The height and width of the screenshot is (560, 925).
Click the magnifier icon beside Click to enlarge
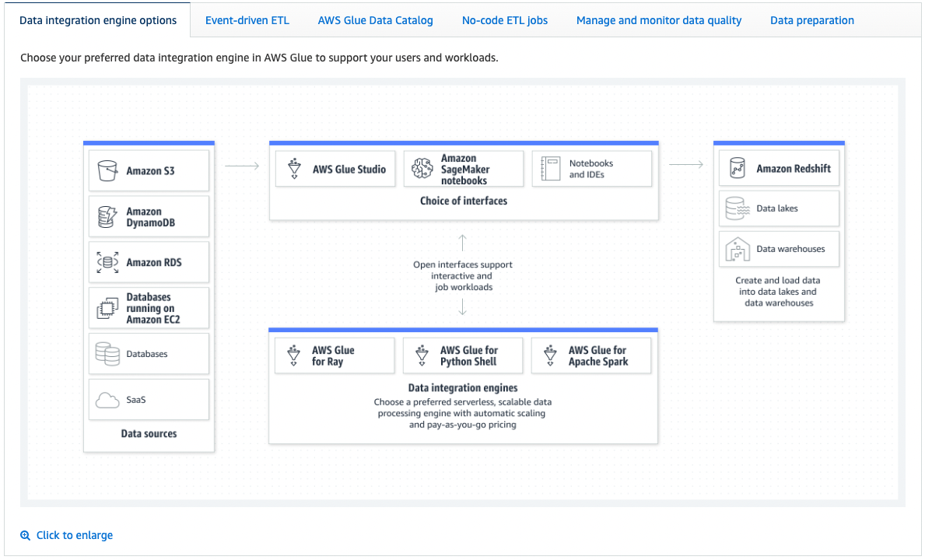(x=26, y=535)
